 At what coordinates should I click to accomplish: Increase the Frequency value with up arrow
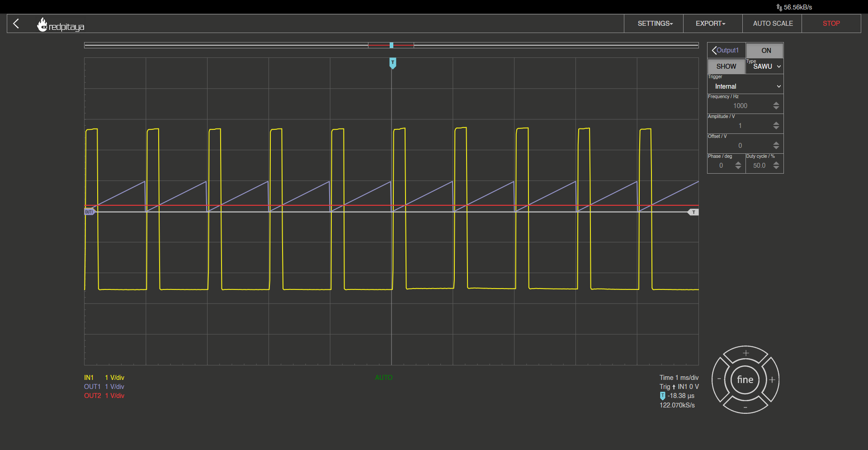point(776,104)
